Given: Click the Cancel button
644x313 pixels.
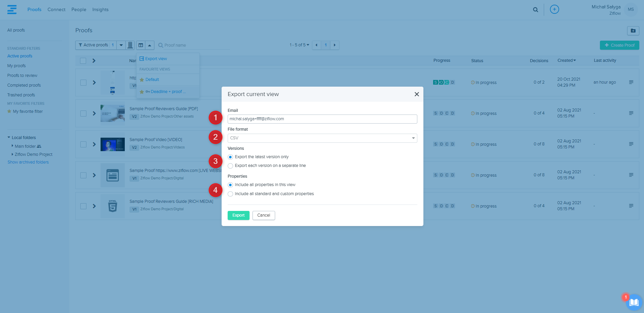Looking at the screenshot, I should pyautogui.click(x=264, y=215).
